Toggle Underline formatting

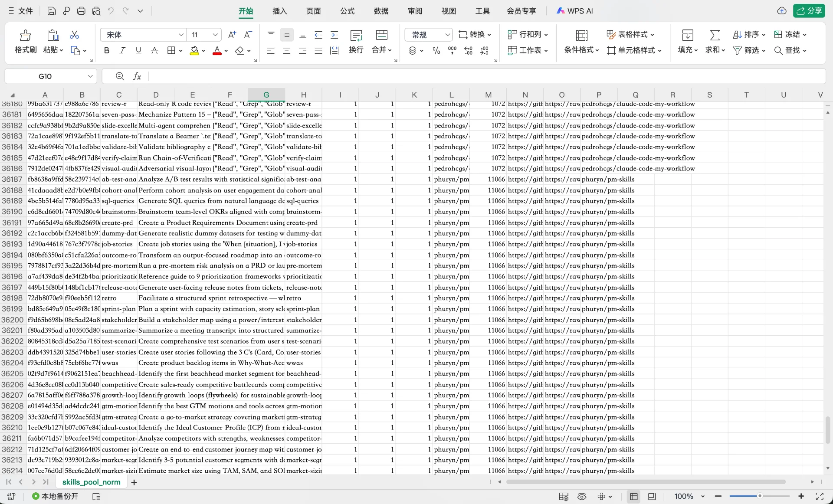(138, 51)
